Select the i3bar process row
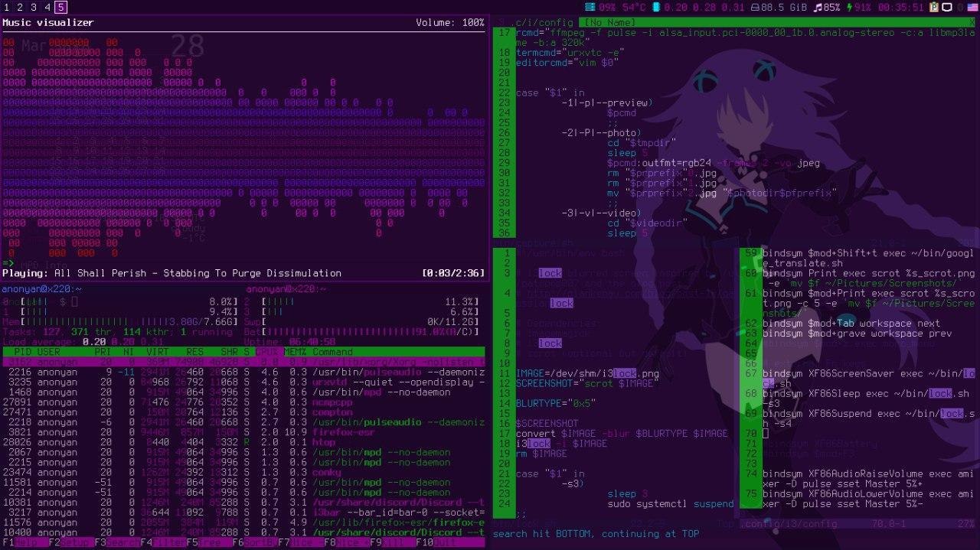The image size is (980, 550). pyautogui.click(x=243, y=512)
